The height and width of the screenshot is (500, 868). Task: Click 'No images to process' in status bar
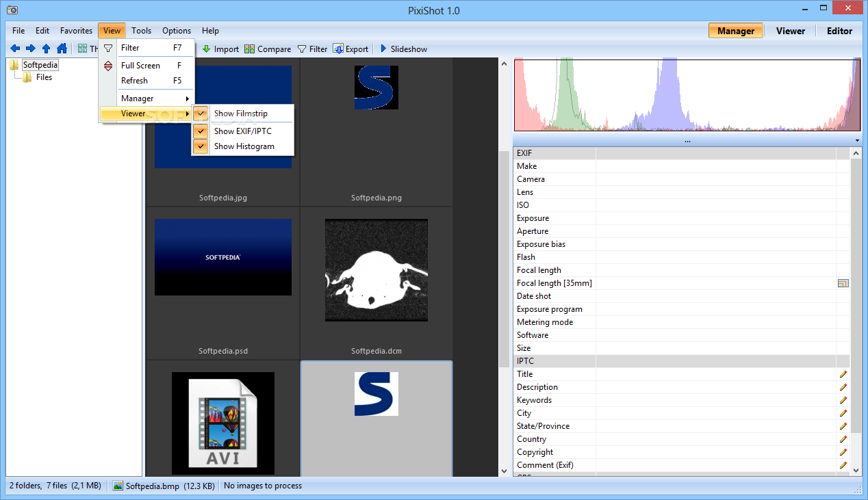point(263,486)
